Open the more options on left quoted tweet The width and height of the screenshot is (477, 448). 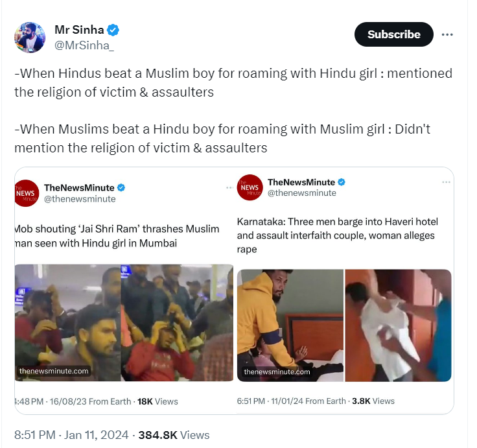[229, 187]
